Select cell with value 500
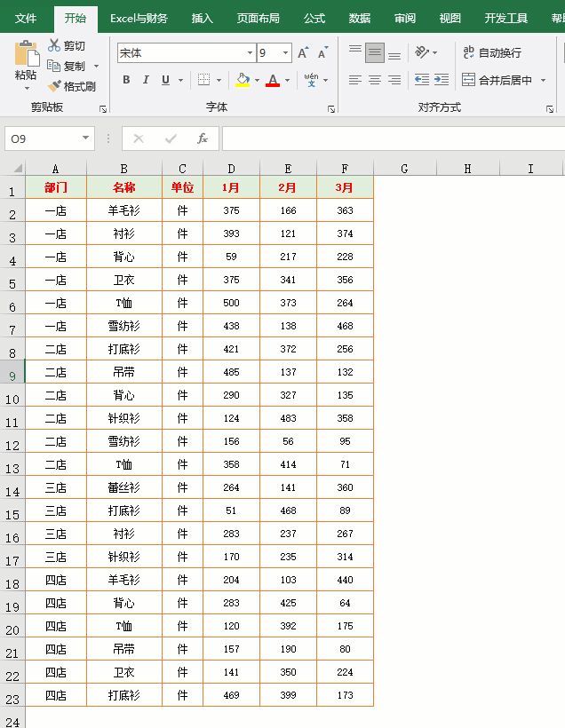Image resolution: width=565 pixels, height=728 pixels. pyautogui.click(x=231, y=303)
